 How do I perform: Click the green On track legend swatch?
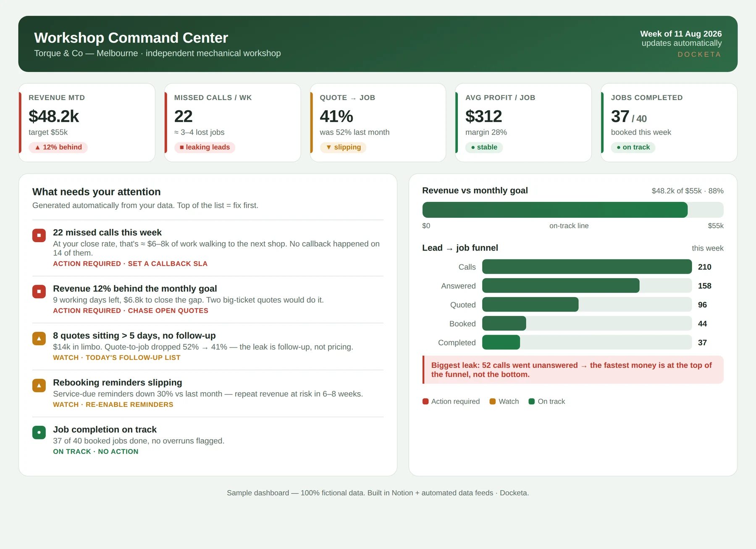point(532,401)
